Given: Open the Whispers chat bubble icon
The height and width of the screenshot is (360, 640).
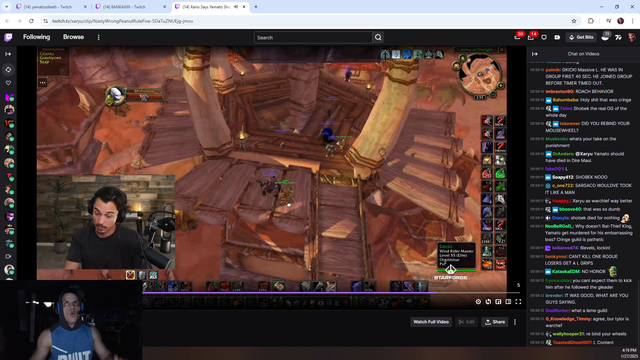Looking at the screenshot, I should point(544,37).
